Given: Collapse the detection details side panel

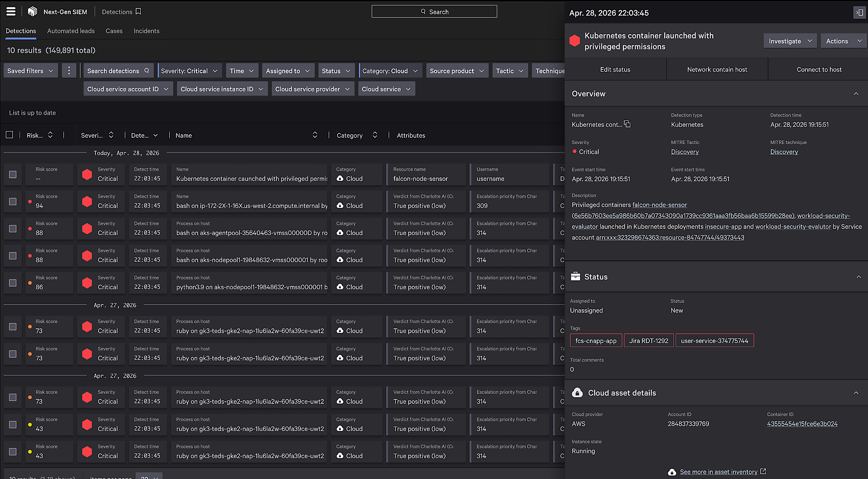Looking at the screenshot, I should point(860,13).
